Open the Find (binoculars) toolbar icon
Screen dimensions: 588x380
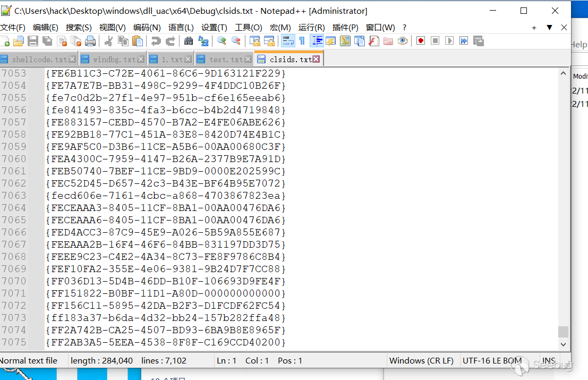(189, 41)
